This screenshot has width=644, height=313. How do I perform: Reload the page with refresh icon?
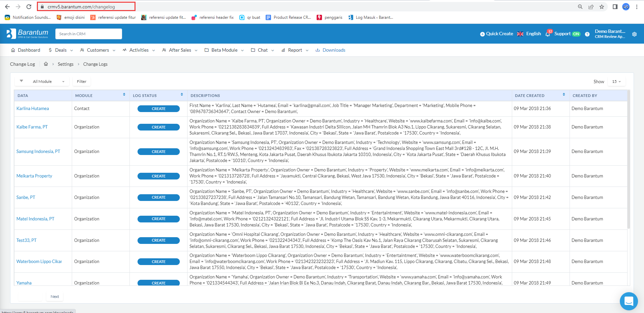point(29,7)
